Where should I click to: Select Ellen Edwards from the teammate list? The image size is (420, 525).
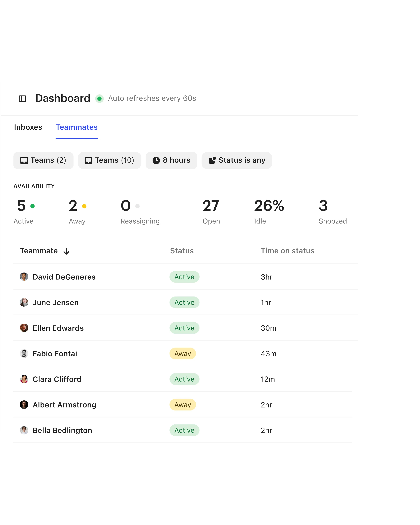point(58,328)
